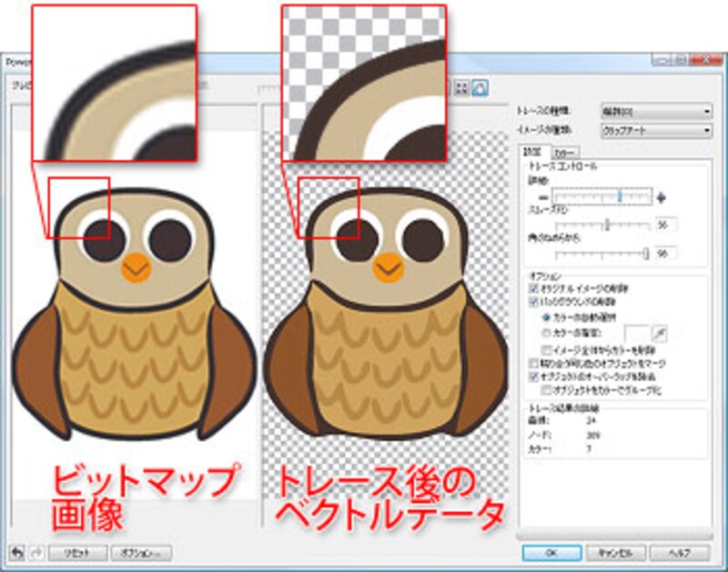Select the pan hand tool icon
Image resolution: width=728 pixels, height=572 pixels.
point(480,88)
